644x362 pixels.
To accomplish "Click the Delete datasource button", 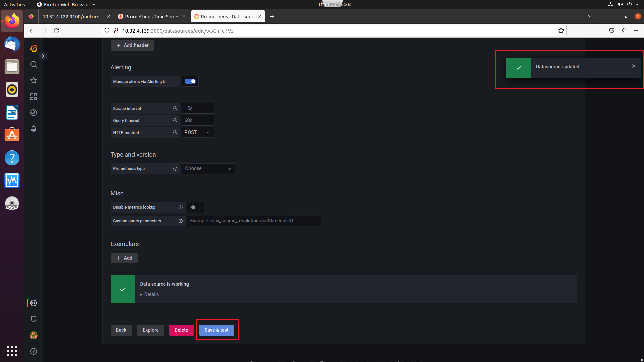I will pyautogui.click(x=181, y=330).
